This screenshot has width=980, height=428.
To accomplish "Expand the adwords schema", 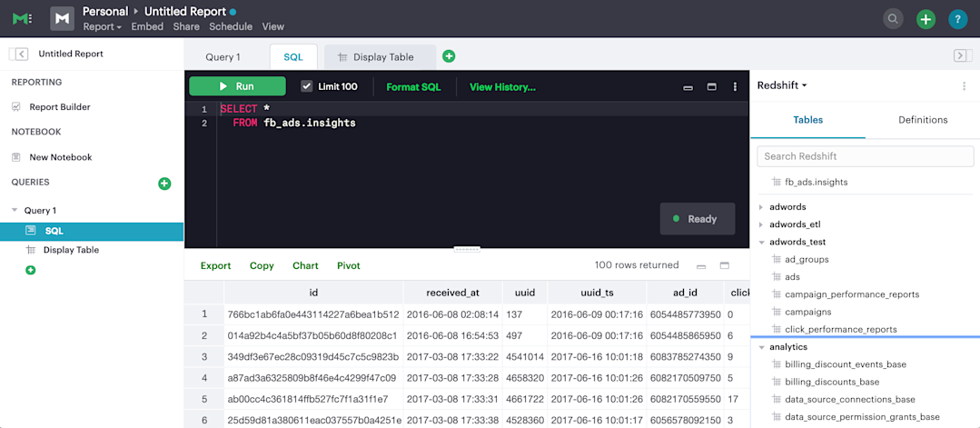I will click(x=760, y=206).
